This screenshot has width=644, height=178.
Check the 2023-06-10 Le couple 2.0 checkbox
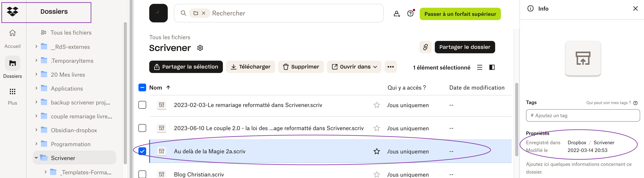142,128
